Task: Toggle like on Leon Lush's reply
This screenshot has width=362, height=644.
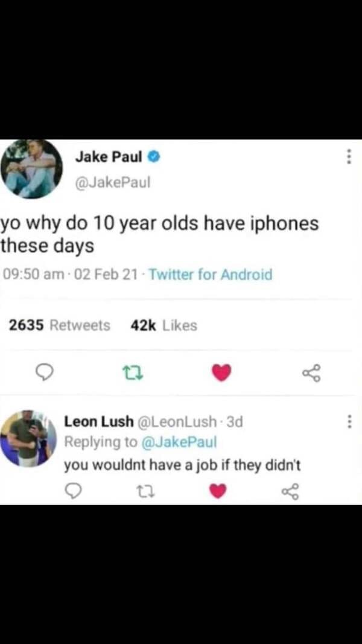Action: [x=218, y=490]
